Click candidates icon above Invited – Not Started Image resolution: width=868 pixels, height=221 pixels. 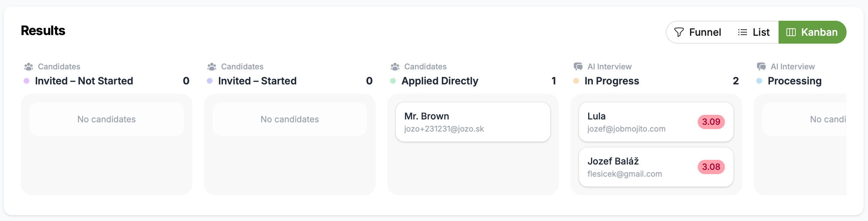(x=29, y=67)
